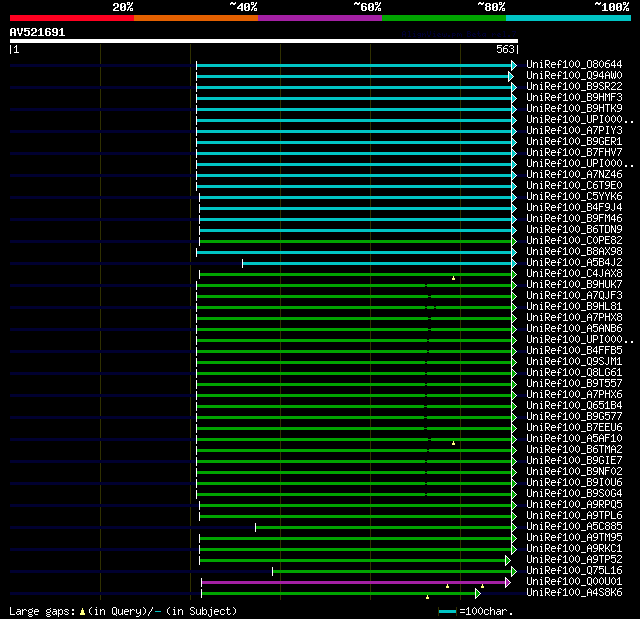Image resolution: width=640 pixels, height=619 pixels.
Task: Select the UniRef100_Q9SJM1 label
Action: [574, 362]
